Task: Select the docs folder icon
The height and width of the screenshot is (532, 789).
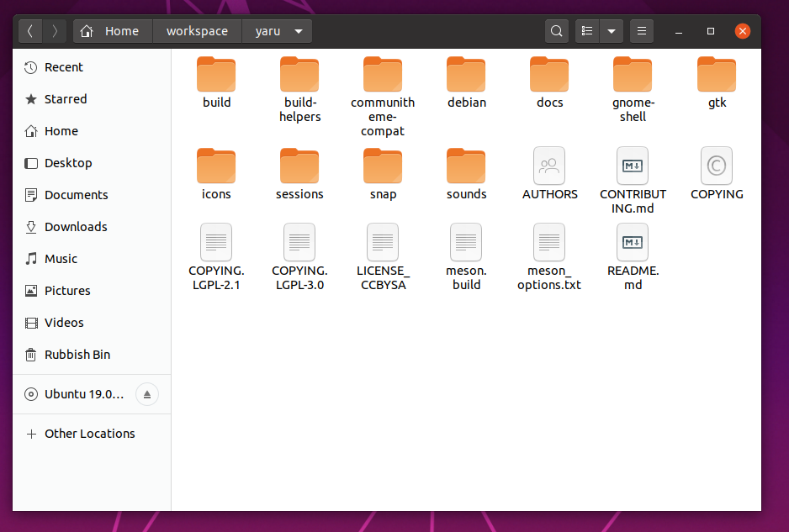Action: [x=549, y=75]
